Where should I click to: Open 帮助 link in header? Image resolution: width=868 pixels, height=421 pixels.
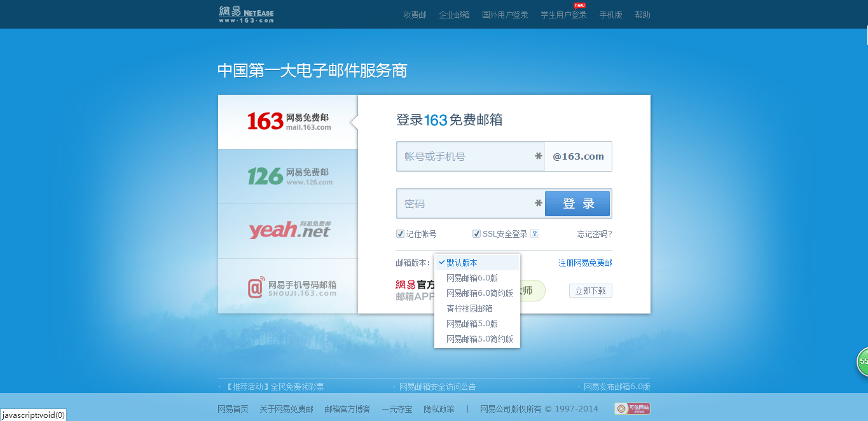[x=642, y=15]
